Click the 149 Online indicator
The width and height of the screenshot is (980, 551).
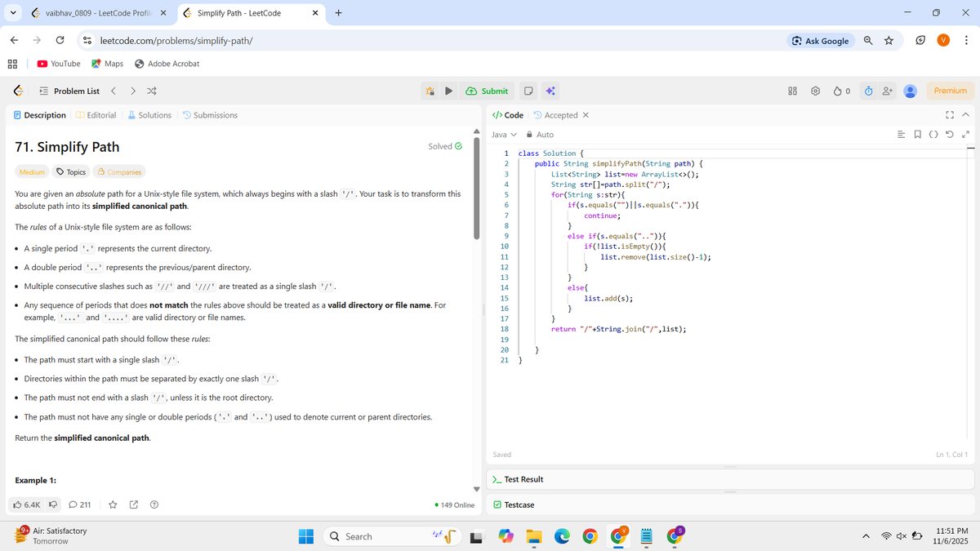(x=455, y=505)
